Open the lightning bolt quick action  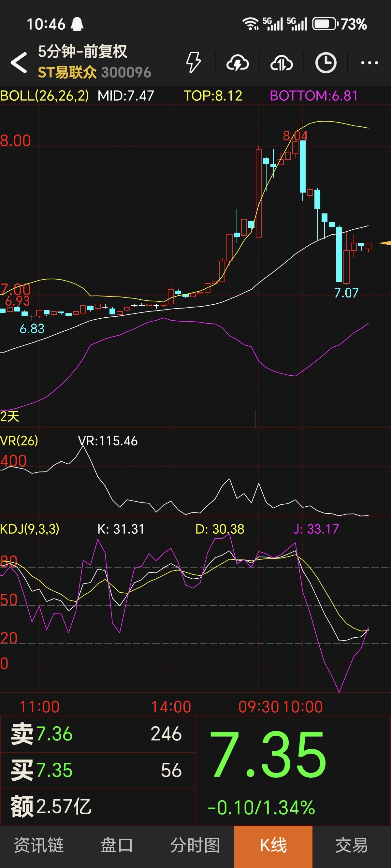pos(194,63)
